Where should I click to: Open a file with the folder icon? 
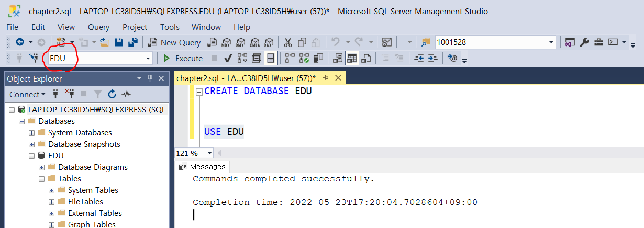(105, 42)
